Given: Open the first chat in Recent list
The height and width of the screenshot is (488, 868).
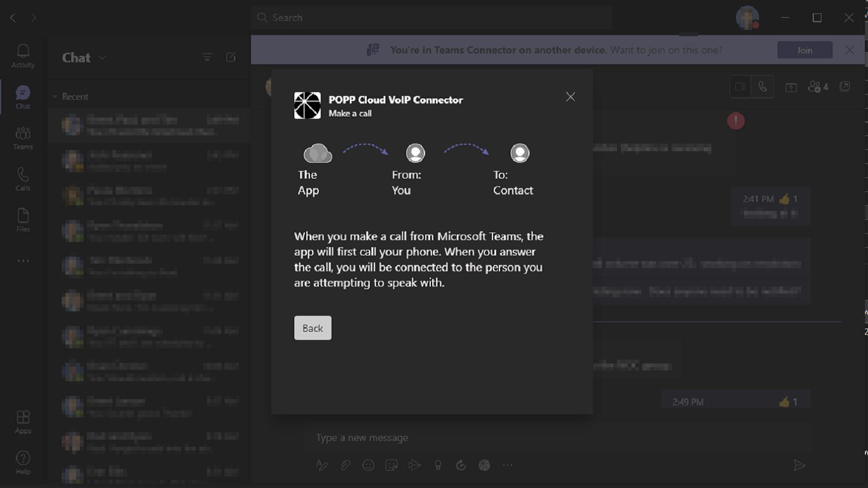Looking at the screenshot, I should (150, 125).
